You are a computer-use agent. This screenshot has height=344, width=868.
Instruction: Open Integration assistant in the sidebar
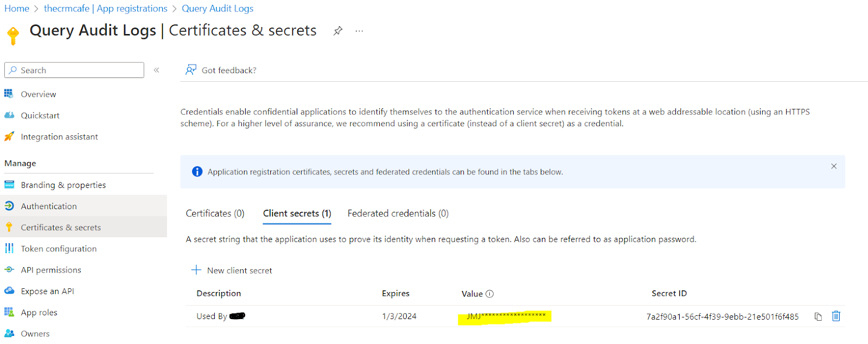[x=60, y=137]
